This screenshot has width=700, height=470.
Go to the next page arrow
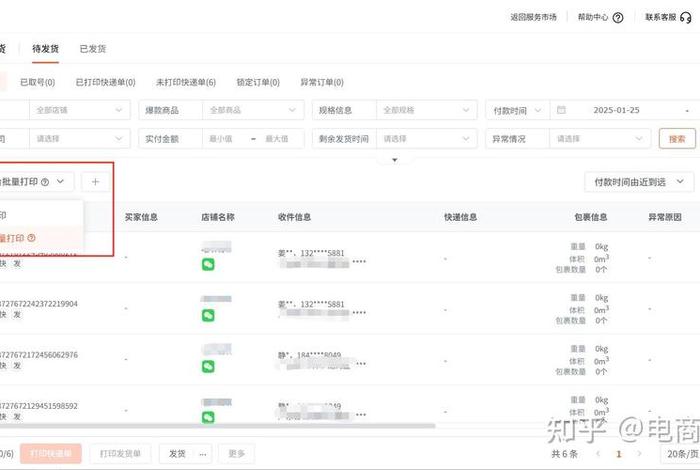639,453
